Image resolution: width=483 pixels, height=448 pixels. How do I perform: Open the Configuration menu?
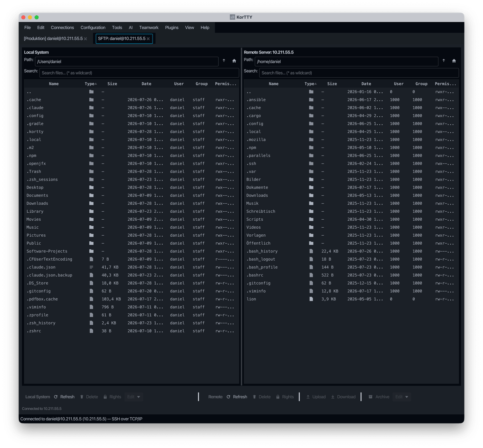pos(93,28)
